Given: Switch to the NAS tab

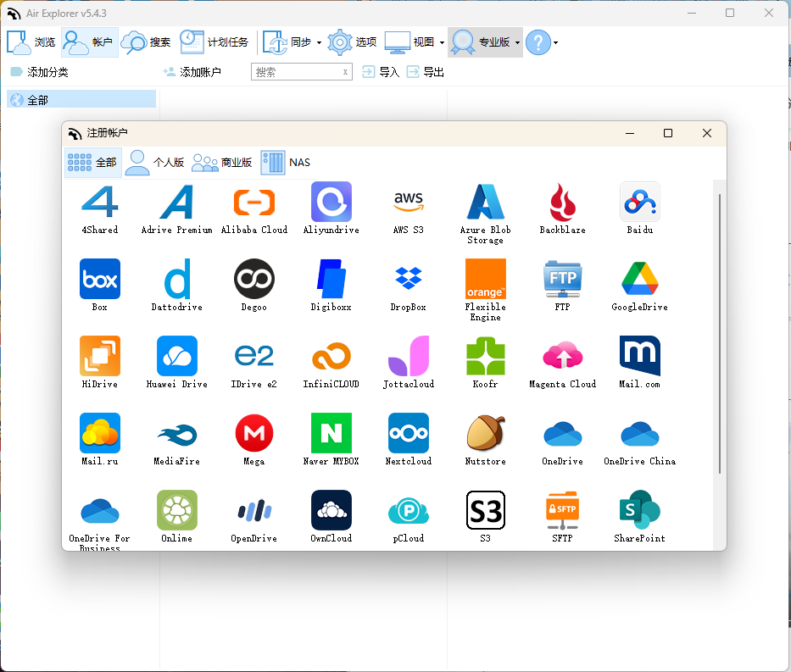Looking at the screenshot, I should pyautogui.click(x=286, y=162).
